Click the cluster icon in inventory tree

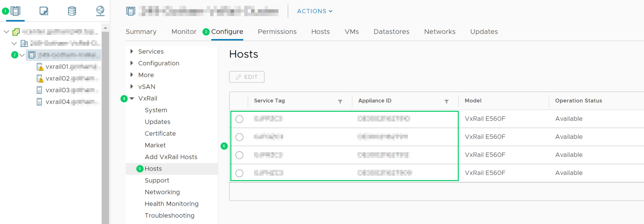(x=32, y=55)
